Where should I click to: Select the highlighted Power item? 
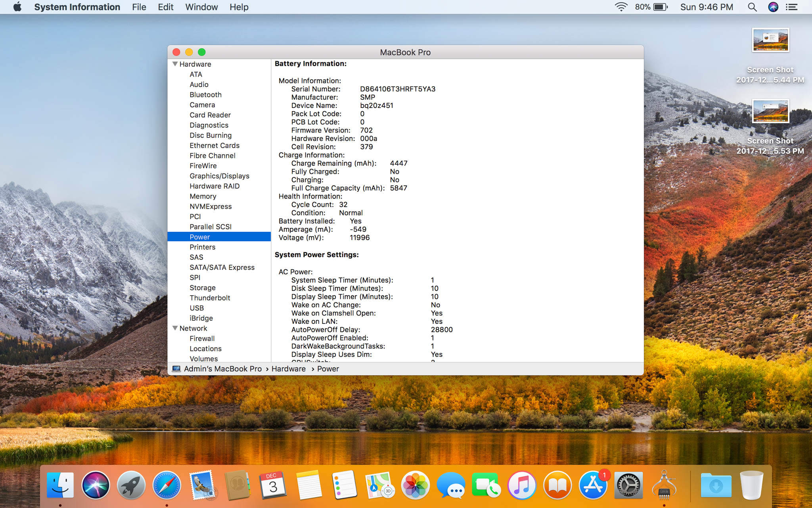pos(219,237)
